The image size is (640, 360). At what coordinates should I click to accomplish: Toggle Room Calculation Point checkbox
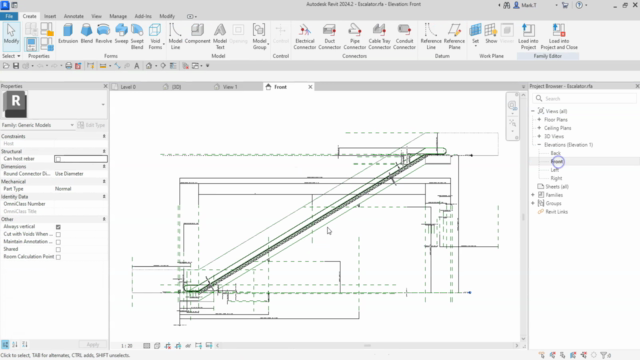click(x=58, y=257)
